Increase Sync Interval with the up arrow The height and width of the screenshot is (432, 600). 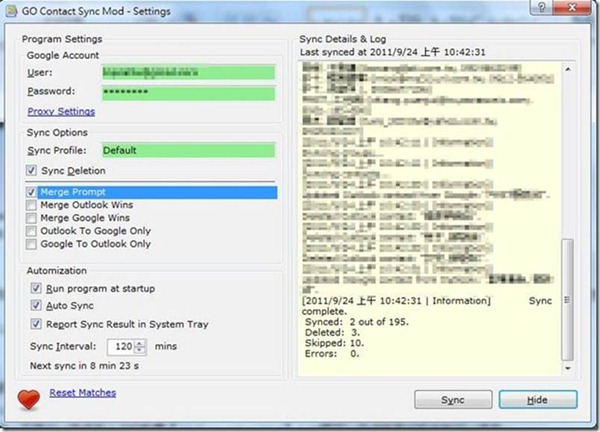(x=140, y=343)
